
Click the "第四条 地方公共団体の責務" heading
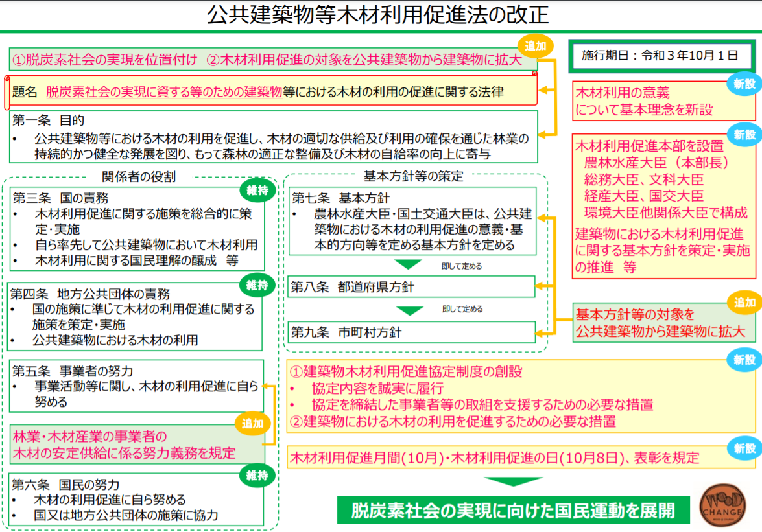[90, 294]
